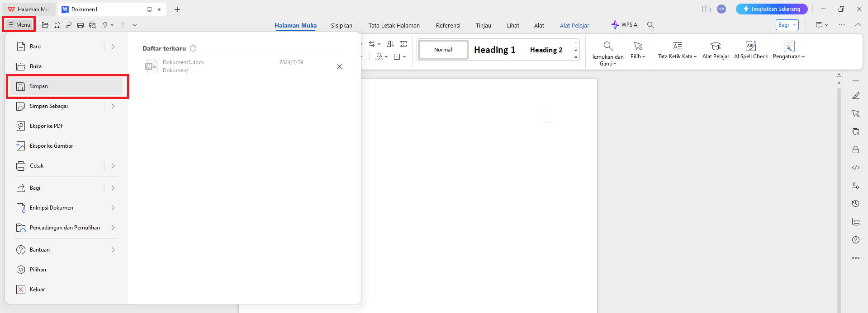Open the Referensi ribbon tab
This screenshot has width=868, height=313.
(x=448, y=25)
